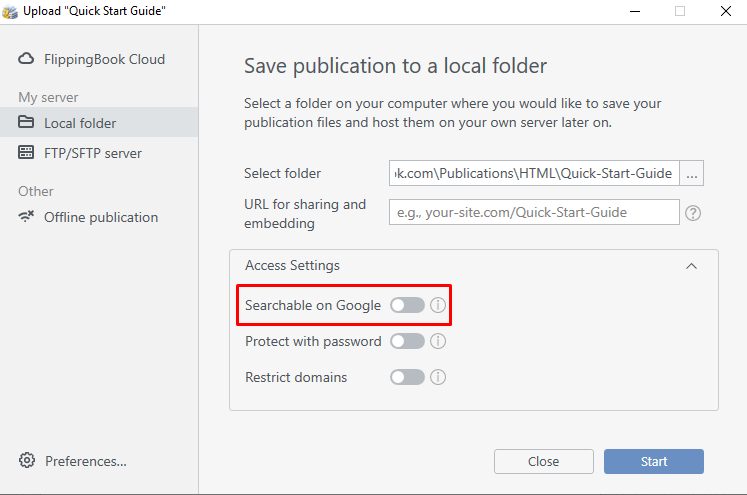Toggle the Restrict domains switch
Viewport: 747px width, 495px height.
pyautogui.click(x=407, y=377)
